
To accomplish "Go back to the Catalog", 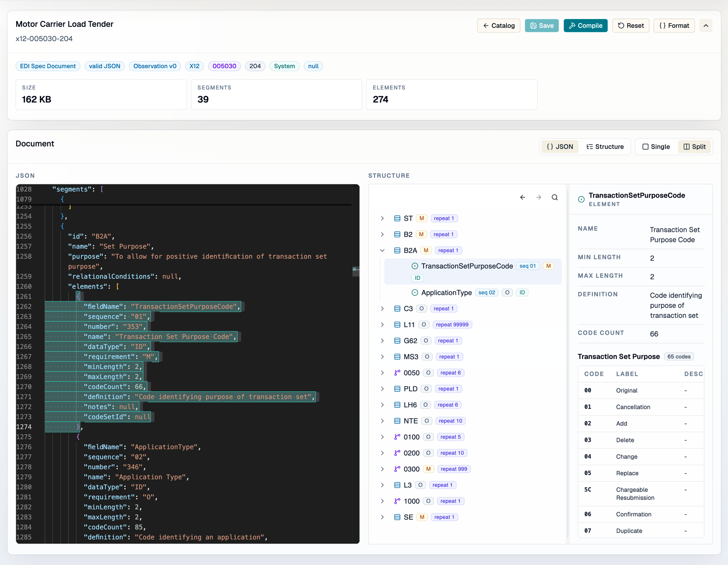I will point(498,25).
